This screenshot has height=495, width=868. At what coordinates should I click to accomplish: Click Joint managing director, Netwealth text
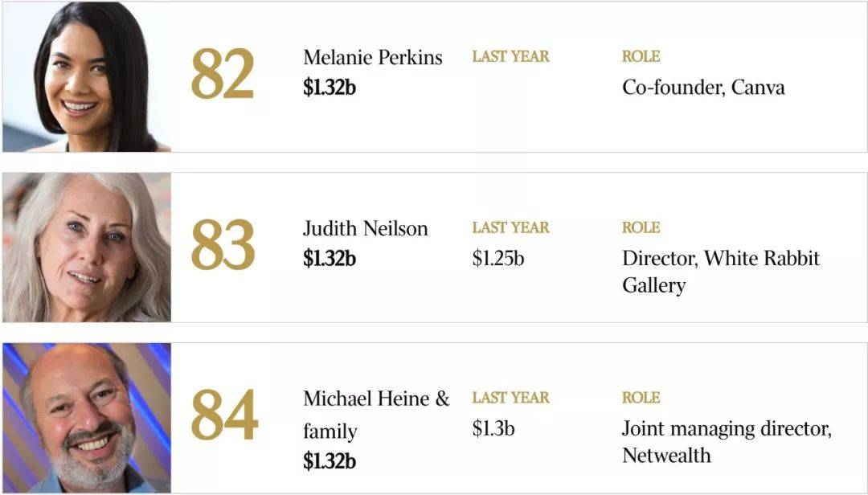727,442
